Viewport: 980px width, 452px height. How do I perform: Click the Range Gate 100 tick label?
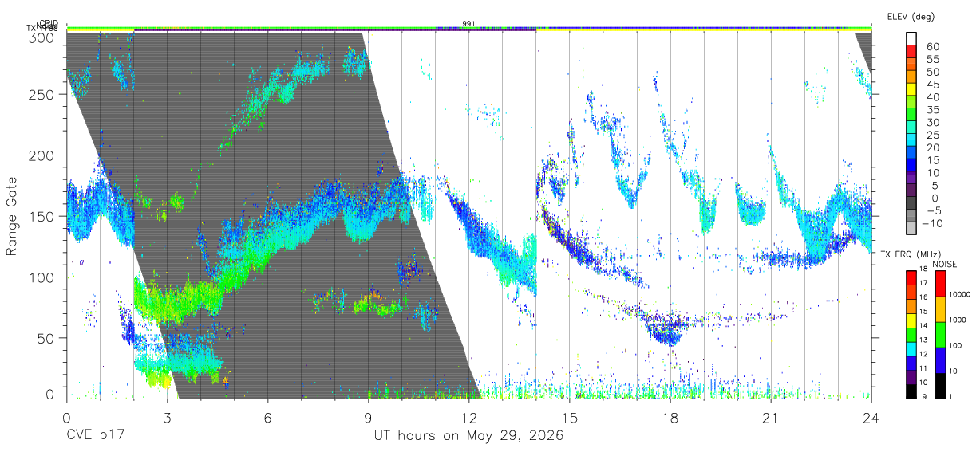tap(43, 277)
